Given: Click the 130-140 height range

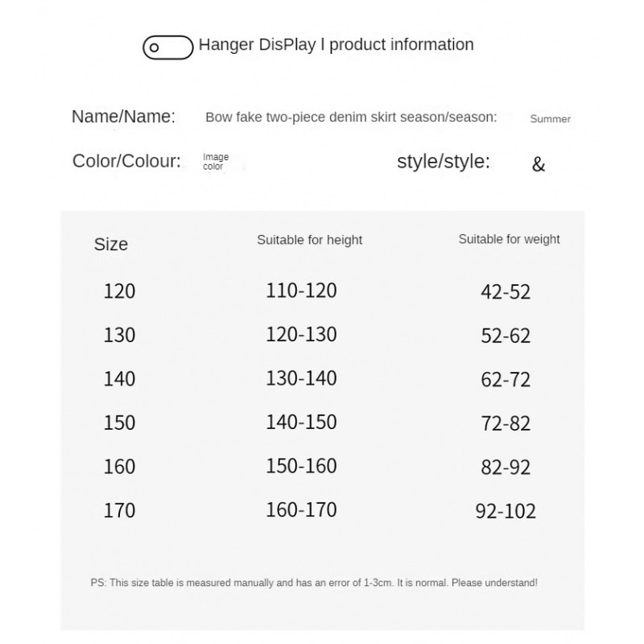Looking at the screenshot, I should (301, 378).
